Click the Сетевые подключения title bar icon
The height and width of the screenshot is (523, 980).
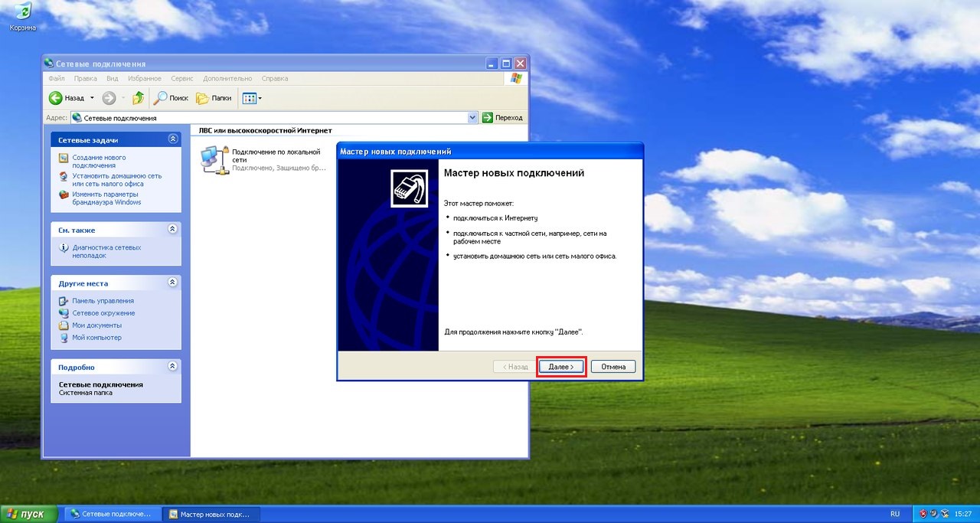point(49,64)
